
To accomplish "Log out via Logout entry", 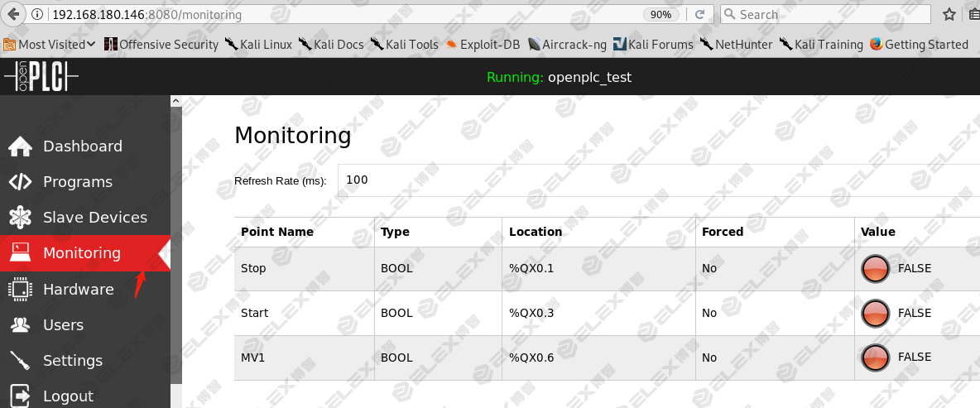I will (x=68, y=396).
